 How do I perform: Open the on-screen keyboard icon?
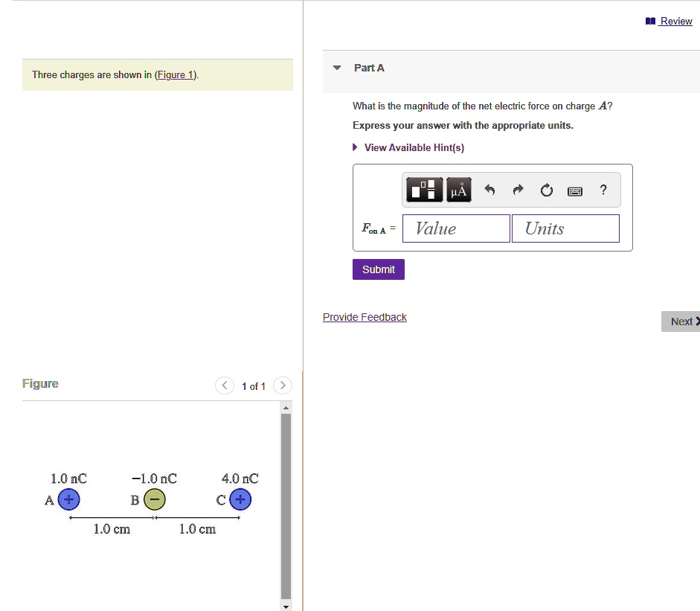574,191
